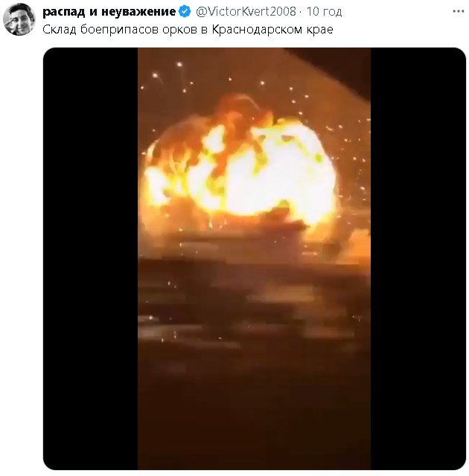The width and height of the screenshot is (469, 476).
Task: Click the word 'Склад' starting the tweet
Action: (x=59, y=29)
